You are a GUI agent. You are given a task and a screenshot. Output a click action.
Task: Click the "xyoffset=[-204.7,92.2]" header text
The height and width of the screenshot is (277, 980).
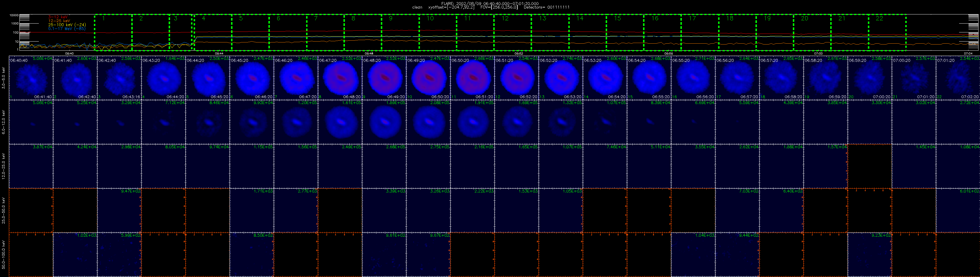[x=451, y=7]
